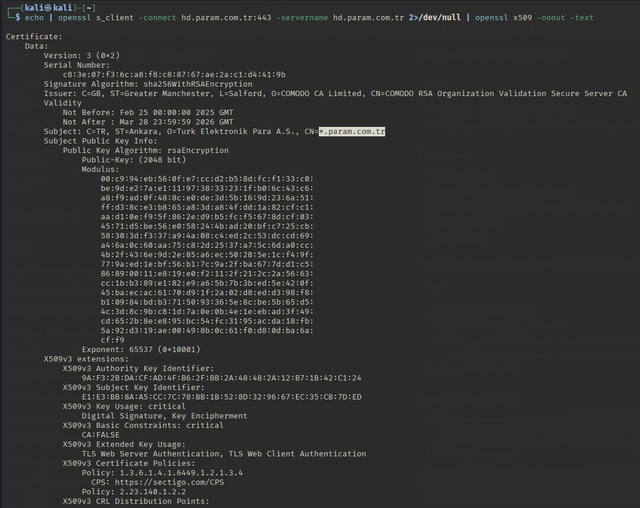Click the '-servername hd.param.com.tr' argument

(340, 18)
